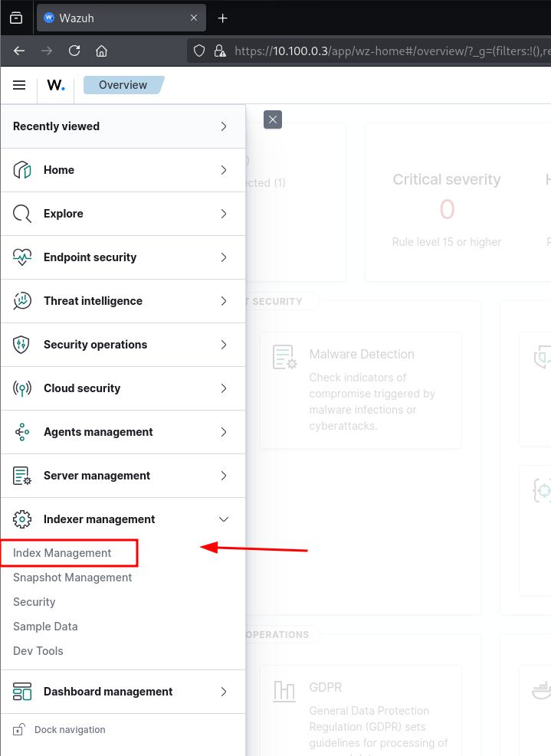Select the Wazuh browser tab
Image resolution: width=551 pixels, height=756 pixels.
121,18
